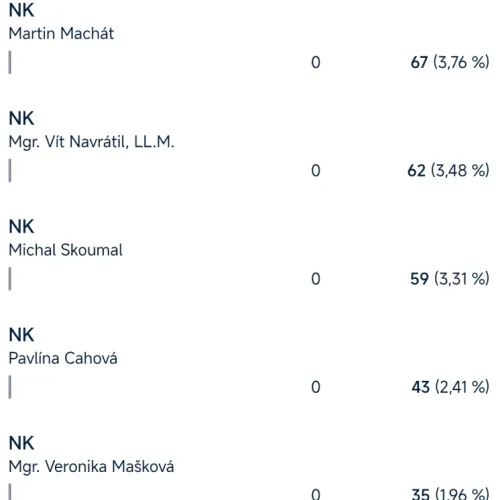Click 35 (1,96 %) vote result
500x500 pixels.
(451, 494)
